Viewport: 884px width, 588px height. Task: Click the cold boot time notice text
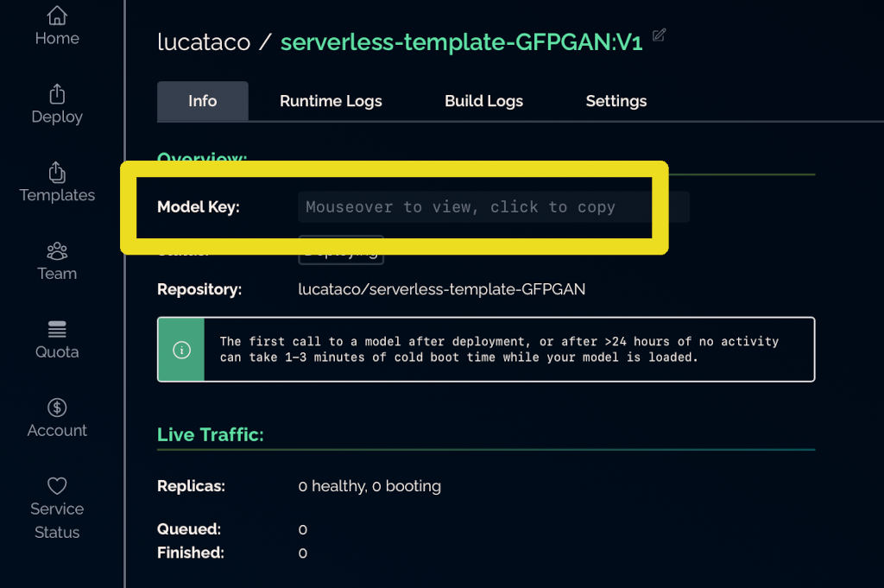pos(499,349)
